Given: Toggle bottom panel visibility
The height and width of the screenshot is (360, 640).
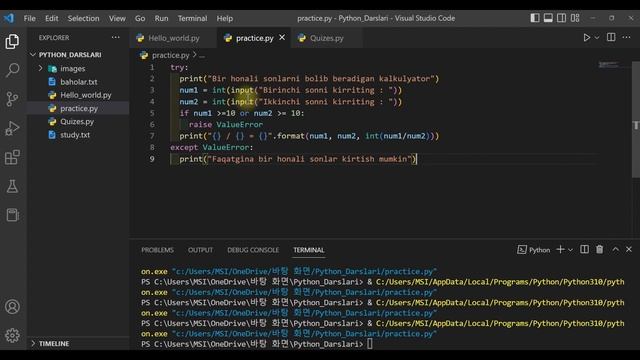Looking at the screenshot, I should (x=548, y=18).
